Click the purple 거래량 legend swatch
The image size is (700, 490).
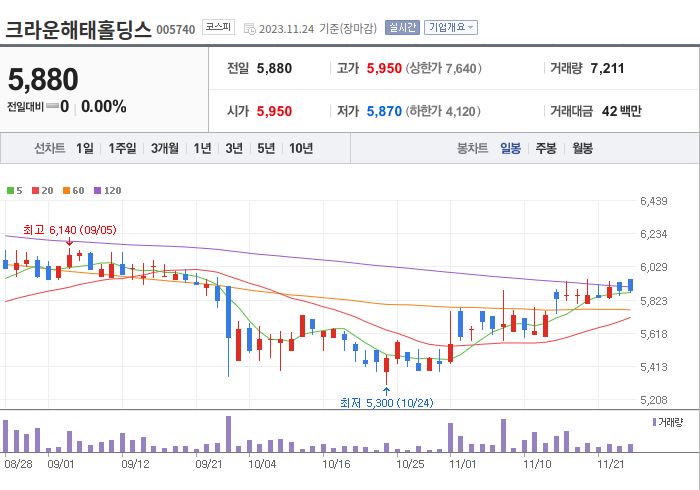point(654,422)
